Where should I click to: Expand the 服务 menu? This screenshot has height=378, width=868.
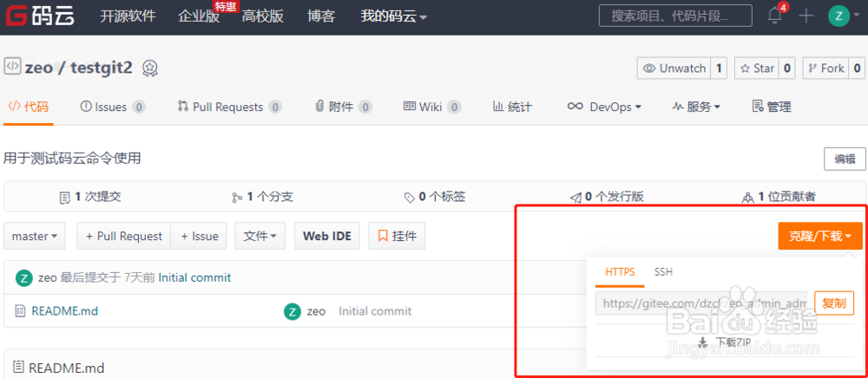[x=696, y=107]
